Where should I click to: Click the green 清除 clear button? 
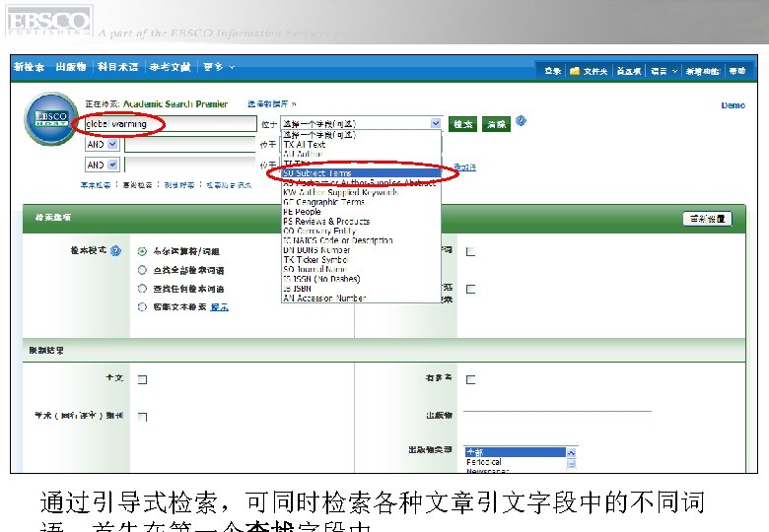[496, 124]
